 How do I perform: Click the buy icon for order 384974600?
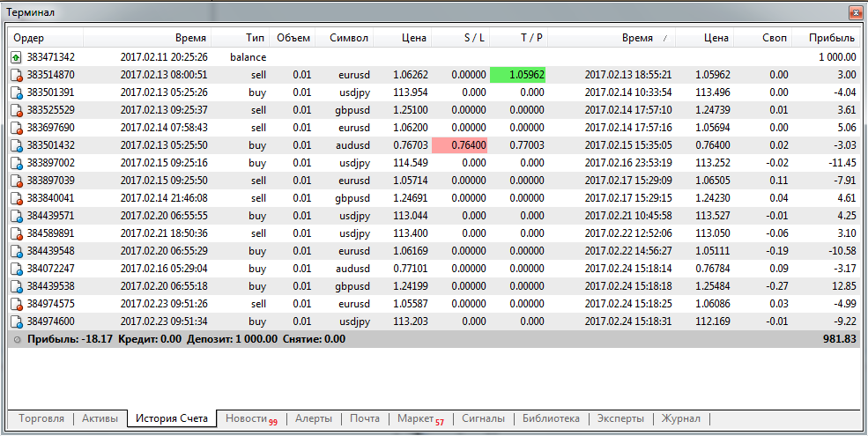coord(17,321)
